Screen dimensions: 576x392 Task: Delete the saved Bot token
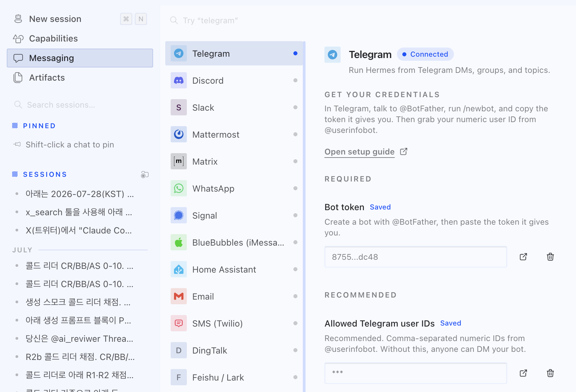click(x=550, y=257)
